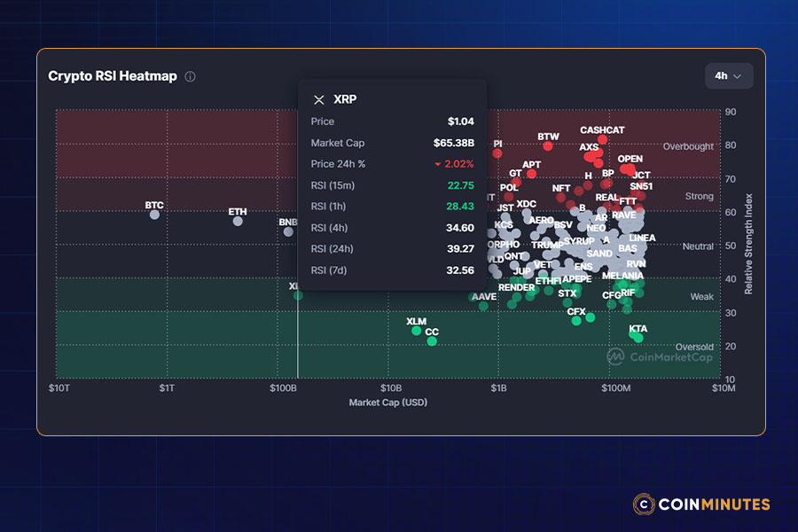This screenshot has height=532, width=798.
Task: Click the RSI (4h) value 34.60
Action: pyautogui.click(x=460, y=228)
